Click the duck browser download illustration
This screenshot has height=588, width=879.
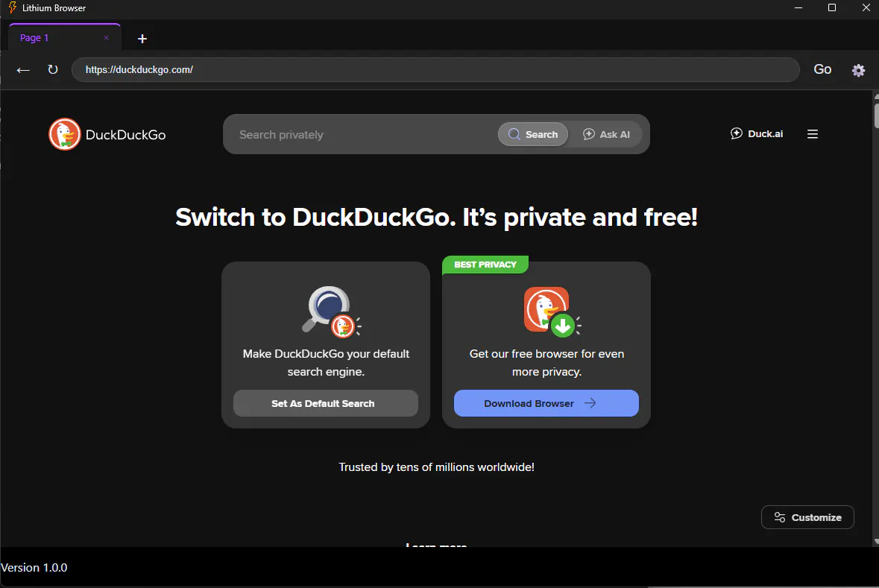pyautogui.click(x=552, y=312)
